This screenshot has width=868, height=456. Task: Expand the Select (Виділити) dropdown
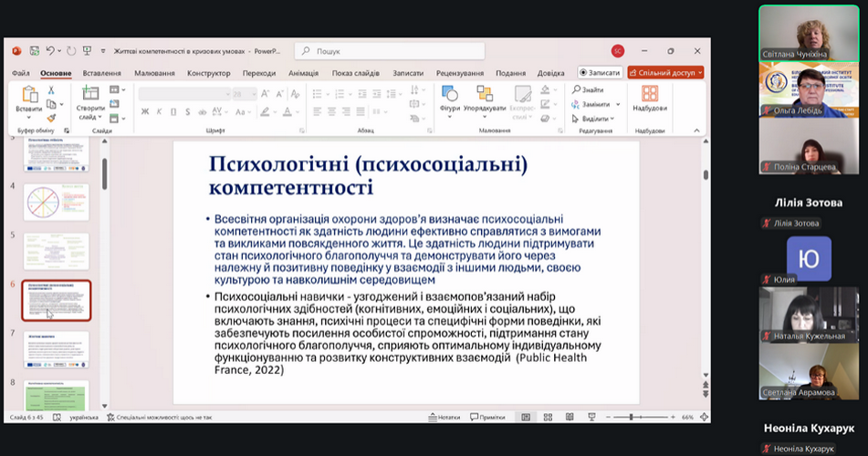point(611,119)
